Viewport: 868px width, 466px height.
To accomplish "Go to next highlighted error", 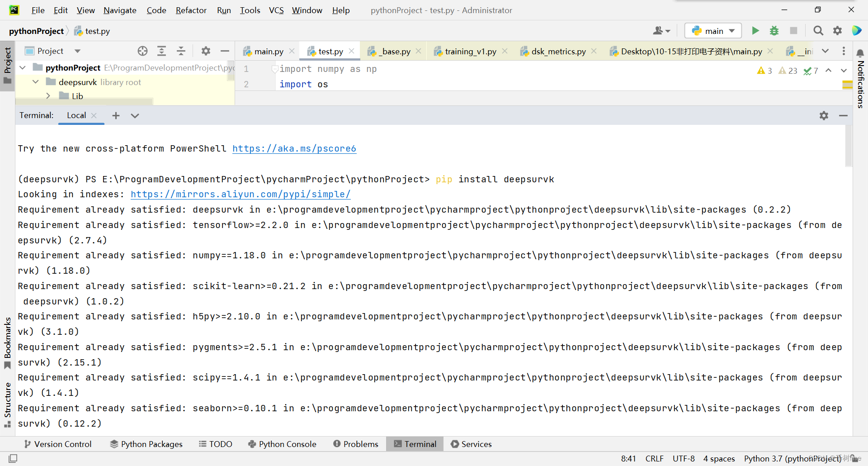I will click(x=844, y=71).
